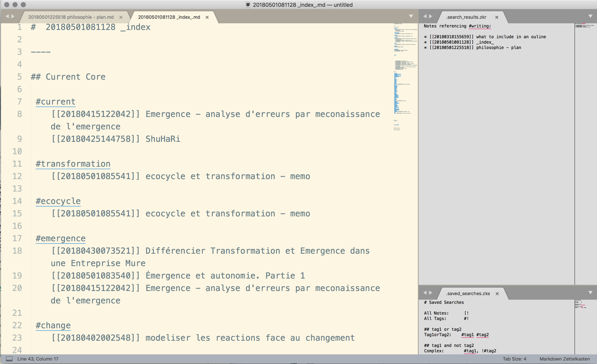Viewport: 597px width, 364px height.
Task: Click the forward arrow in the saved searches panel
Action: click(x=431, y=293)
